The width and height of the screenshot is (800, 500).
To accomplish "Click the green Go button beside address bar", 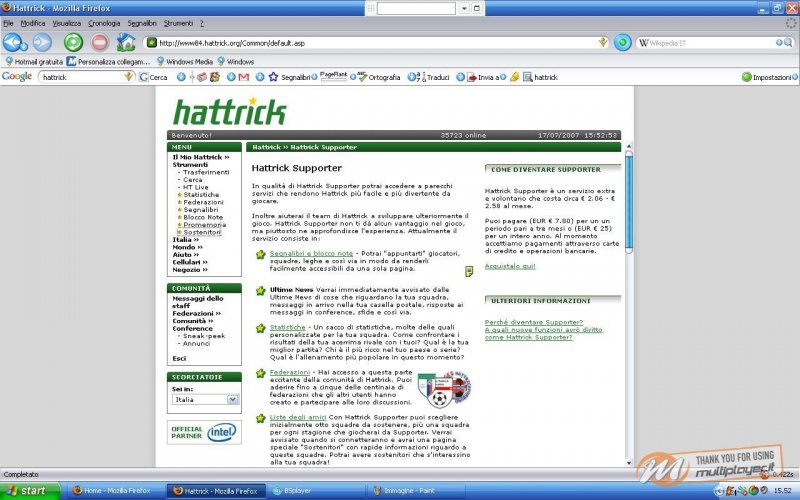I will [x=622, y=43].
